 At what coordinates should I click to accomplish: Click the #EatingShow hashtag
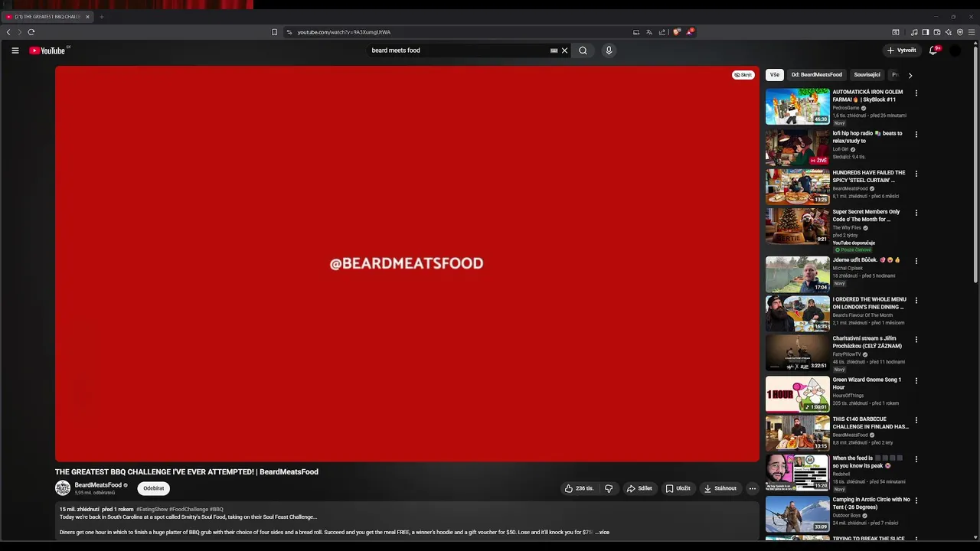152,509
